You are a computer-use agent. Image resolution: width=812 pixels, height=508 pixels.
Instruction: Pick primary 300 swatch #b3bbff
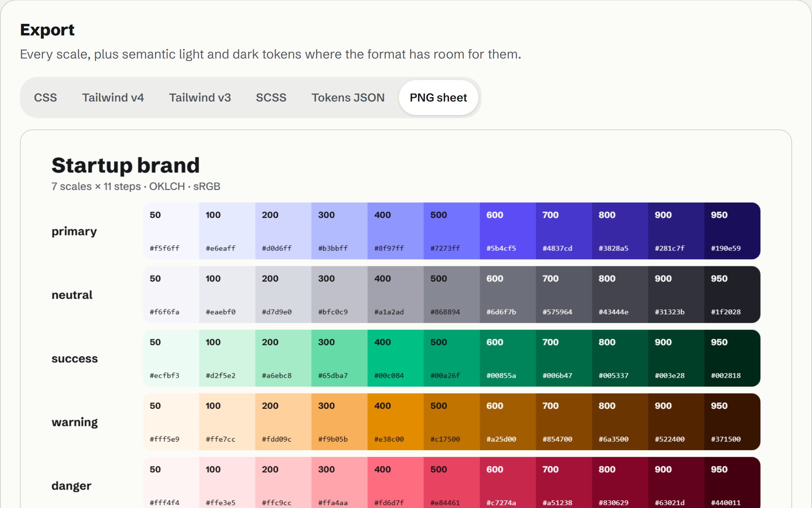340,231
